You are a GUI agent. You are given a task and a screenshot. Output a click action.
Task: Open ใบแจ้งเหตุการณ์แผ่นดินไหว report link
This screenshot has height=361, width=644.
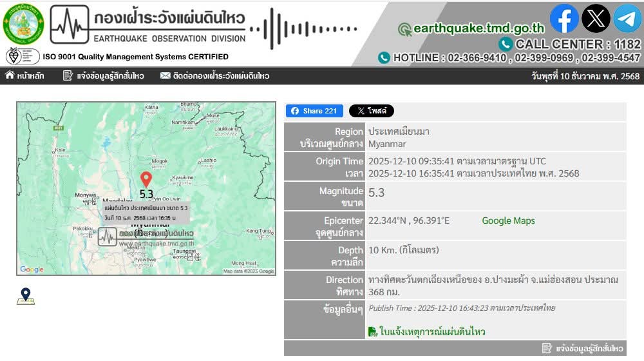coord(432,332)
